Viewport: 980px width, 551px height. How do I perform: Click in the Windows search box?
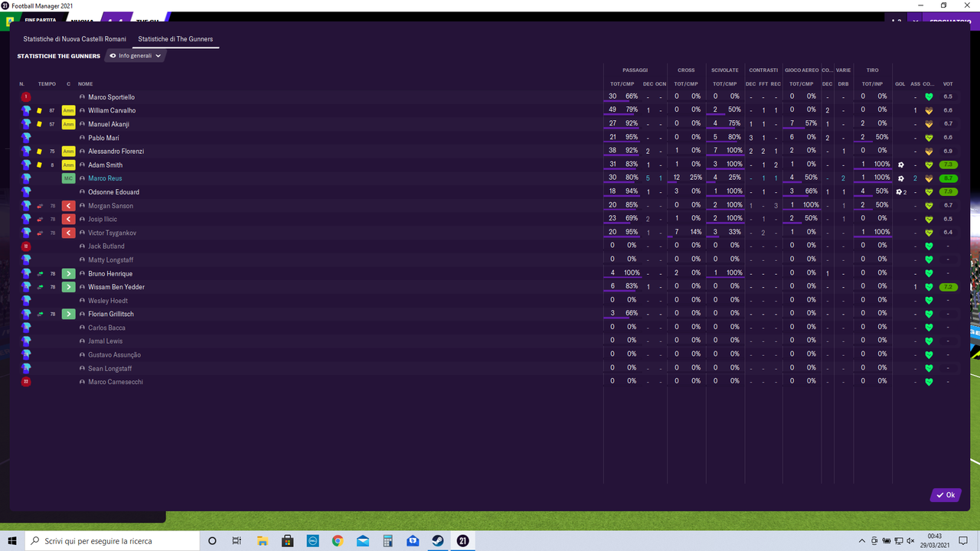[x=111, y=541]
